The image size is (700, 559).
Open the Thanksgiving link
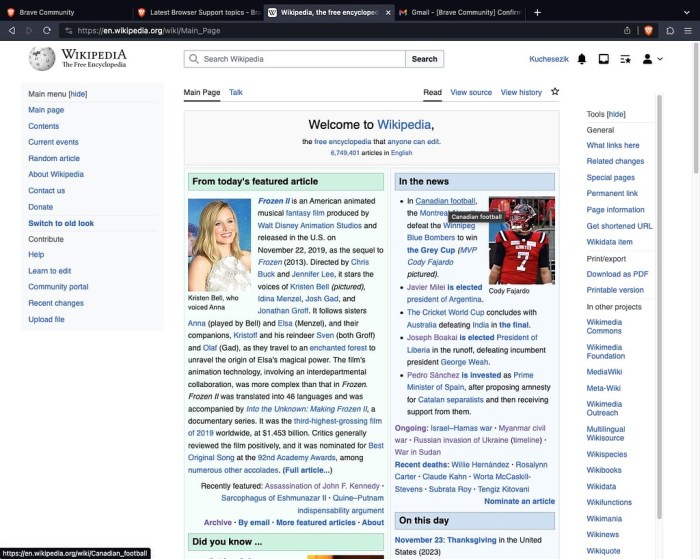pos(471,540)
